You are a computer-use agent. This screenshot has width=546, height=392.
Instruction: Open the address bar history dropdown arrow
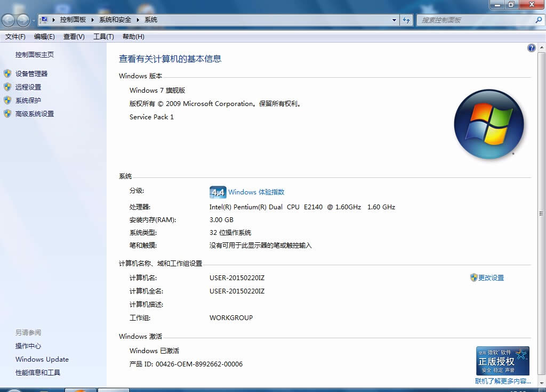[x=395, y=20]
